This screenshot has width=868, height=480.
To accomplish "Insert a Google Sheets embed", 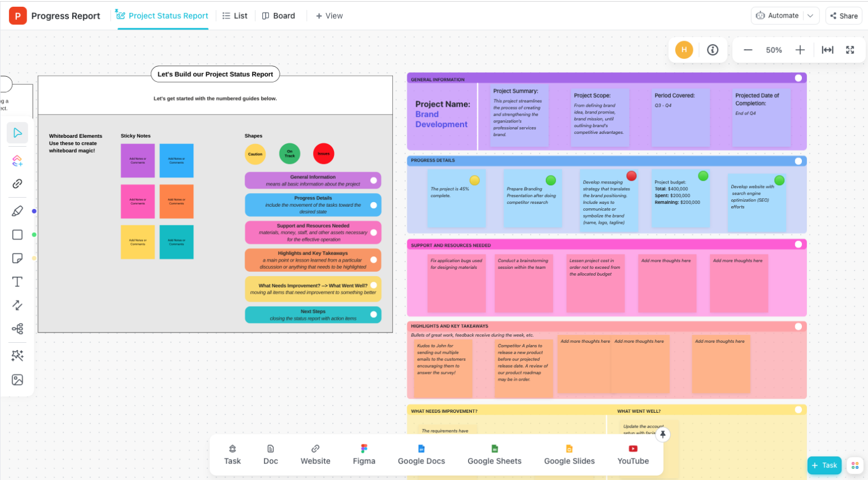I will tap(494, 455).
